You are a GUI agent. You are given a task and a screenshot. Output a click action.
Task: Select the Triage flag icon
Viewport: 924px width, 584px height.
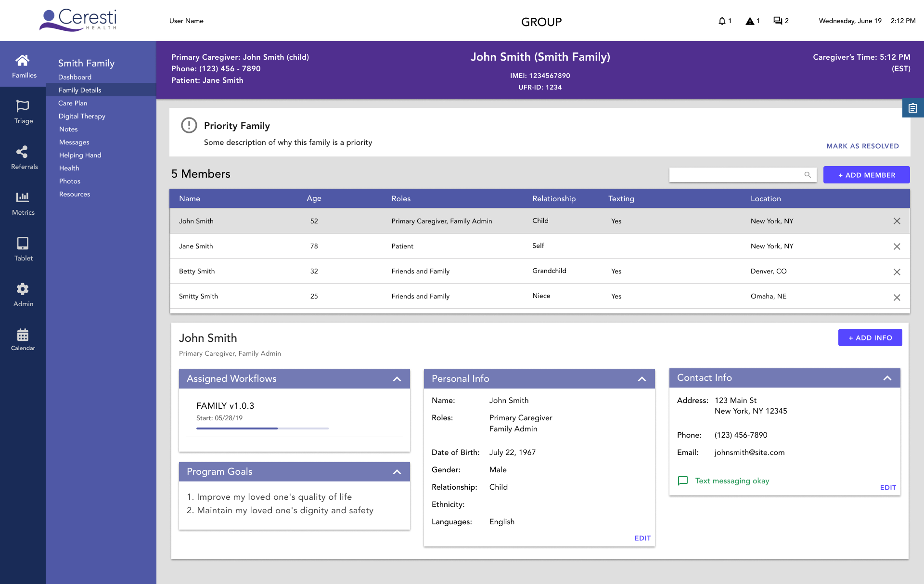23,111
